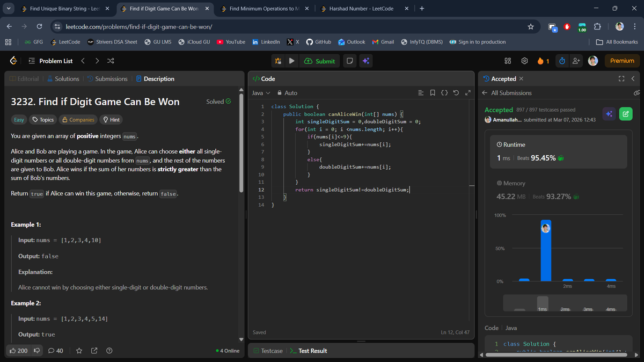Open a new browser tab
The width and height of the screenshot is (644, 362).
click(422, 9)
